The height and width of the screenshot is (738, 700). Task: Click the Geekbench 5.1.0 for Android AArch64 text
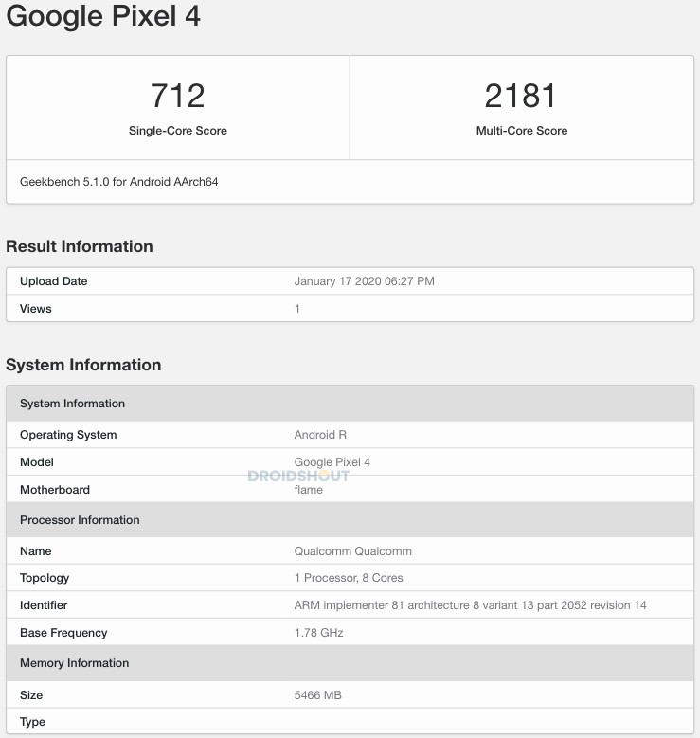click(x=119, y=181)
